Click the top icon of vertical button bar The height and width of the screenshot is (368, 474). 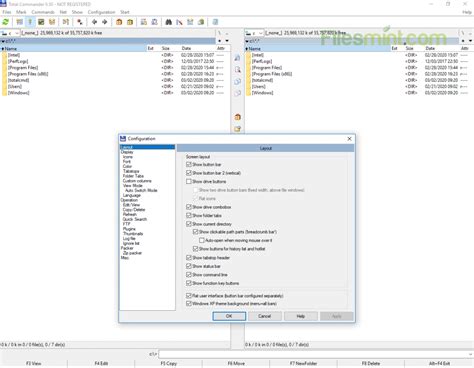click(x=237, y=58)
